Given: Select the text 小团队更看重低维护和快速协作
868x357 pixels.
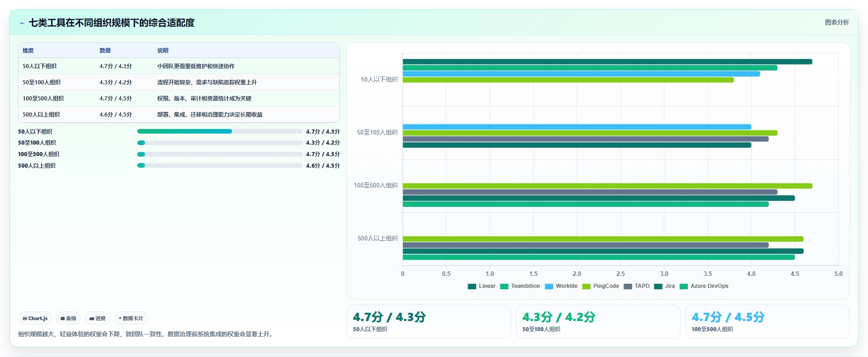Looking at the screenshot, I should [x=196, y=66].
